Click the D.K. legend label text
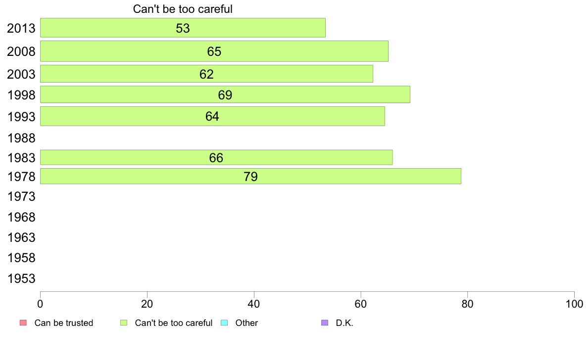Viewport: 588px width, 364px height. [x=344, y=323]
